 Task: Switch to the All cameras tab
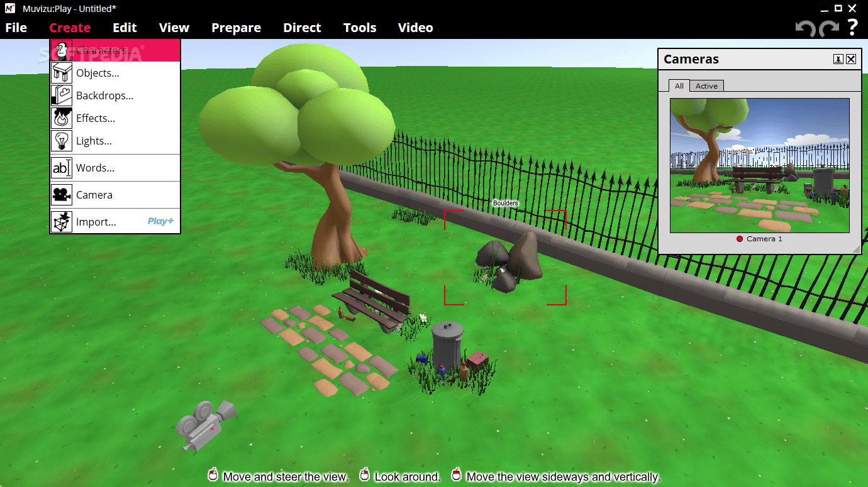[679, 86]
